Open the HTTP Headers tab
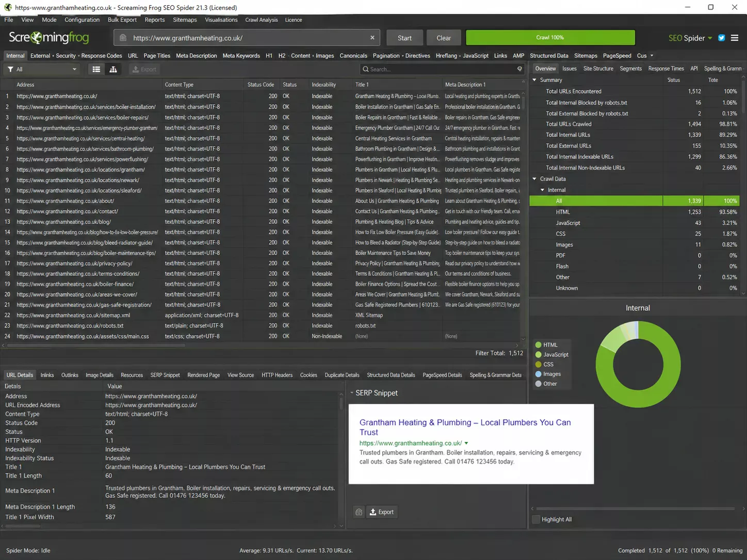 [277, 375]
